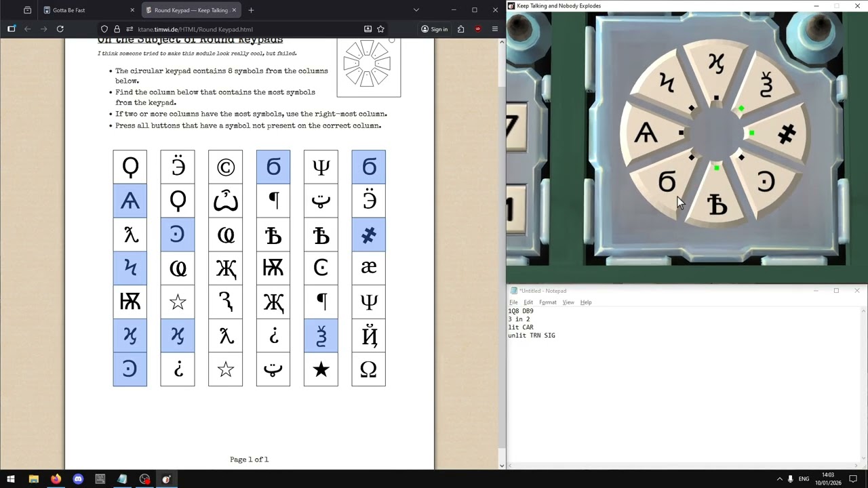Image resolution: width=868 pixels, height=488 pixels.
Task: Push the letter A keypad wedge
Action: click(x=647, y=133)
